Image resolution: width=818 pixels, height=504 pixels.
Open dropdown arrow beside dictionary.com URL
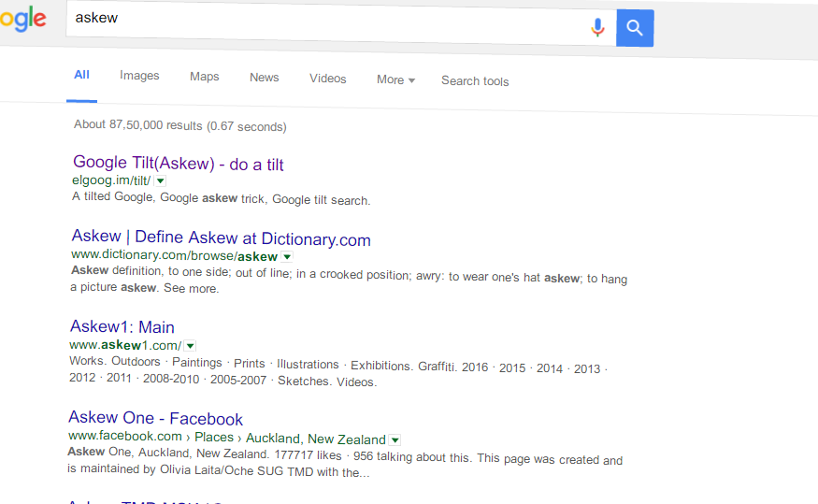(287, 257)
